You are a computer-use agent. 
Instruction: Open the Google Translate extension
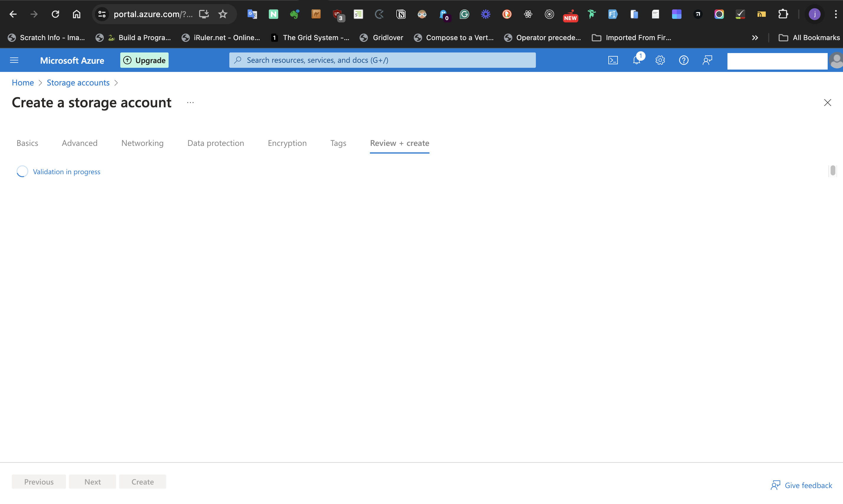tap(252, 14)
